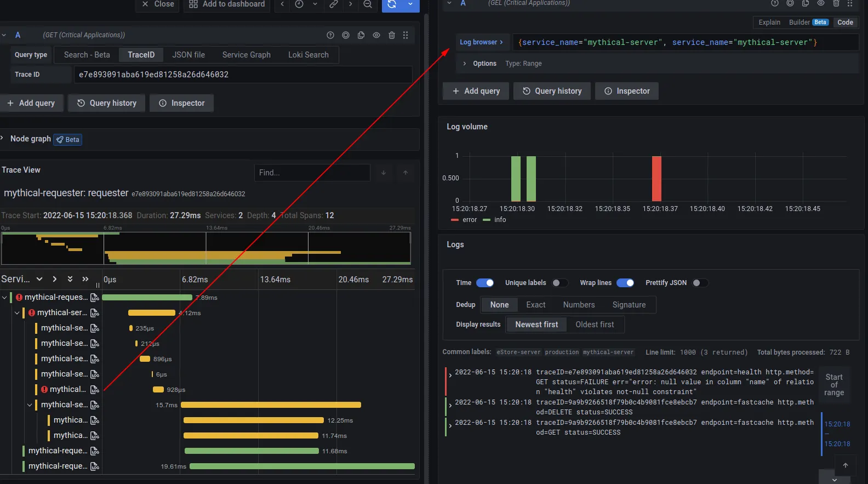This screenshot has height=484, width=868.
Task: Switch to the Service Graph tab
Action: point(246,55)
